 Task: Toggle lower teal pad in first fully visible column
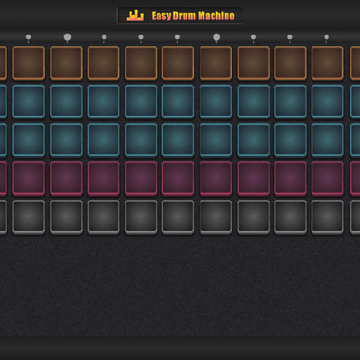tap(29, 140)
